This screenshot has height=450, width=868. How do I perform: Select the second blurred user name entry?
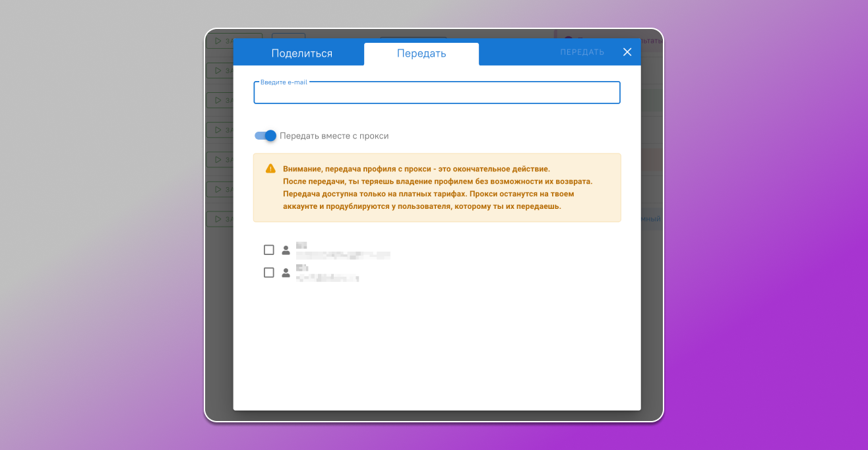tap(327, 273)
